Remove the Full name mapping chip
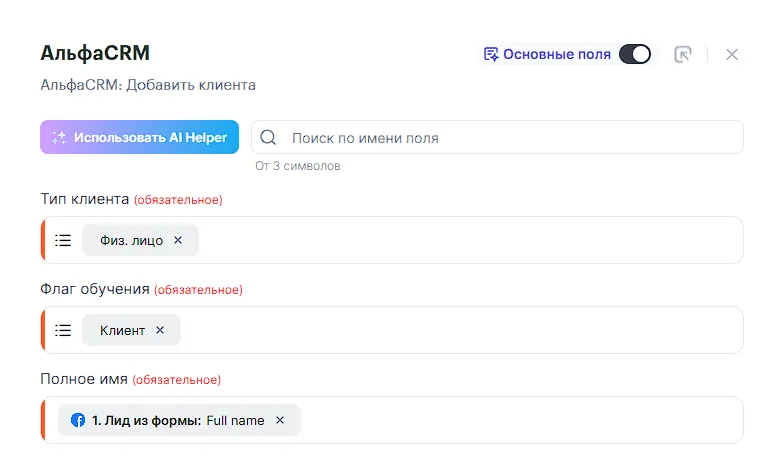The image size is (784, 458). [x=280, y=420]
